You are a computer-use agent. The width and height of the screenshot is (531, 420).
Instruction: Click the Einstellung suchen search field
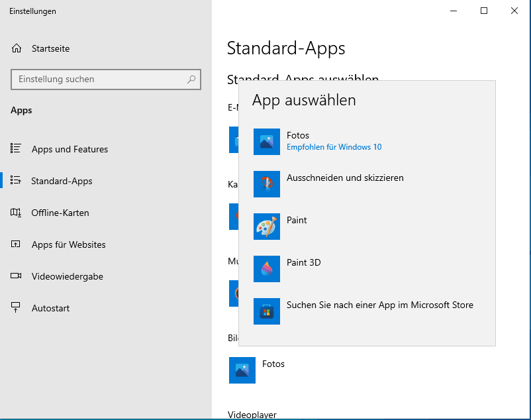coord(99,79)
